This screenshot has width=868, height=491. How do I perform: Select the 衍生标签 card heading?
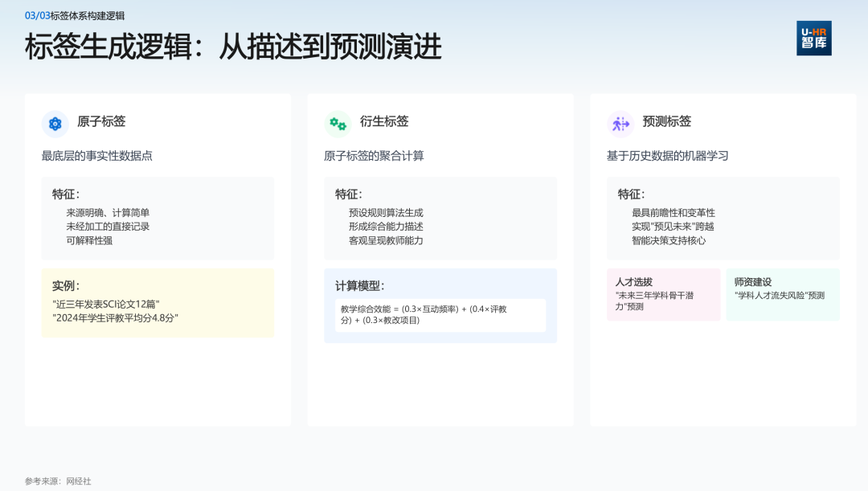pyautogui.click(x=384, y=122)
